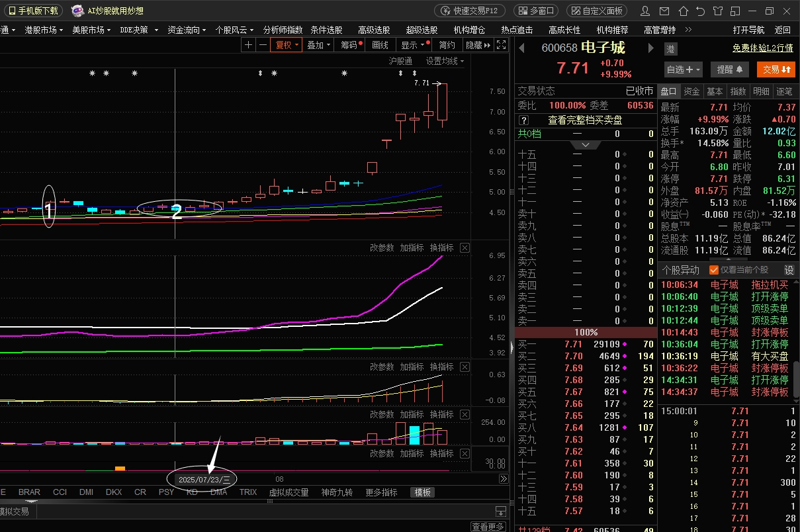This screenshot has width=800, height=532.
Task: Show more menu items via double chevron
Action: pyautogui.click(x=688, y=30)
